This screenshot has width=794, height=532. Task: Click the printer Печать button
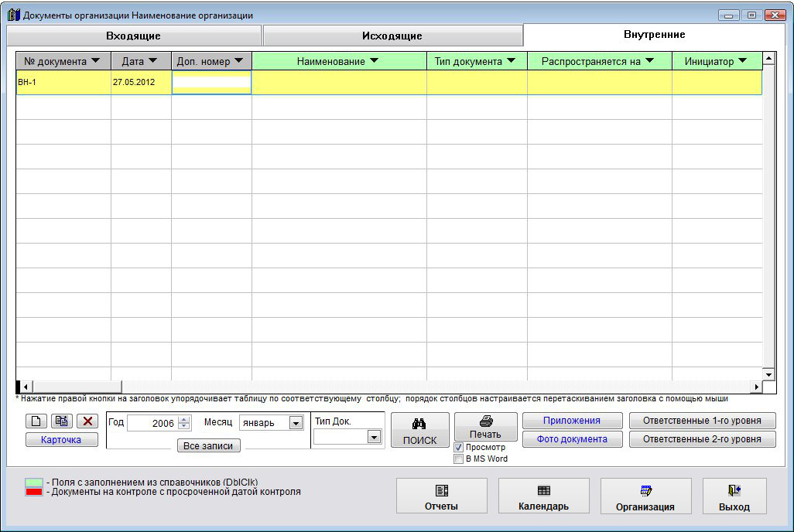click(x=485, y=426)
